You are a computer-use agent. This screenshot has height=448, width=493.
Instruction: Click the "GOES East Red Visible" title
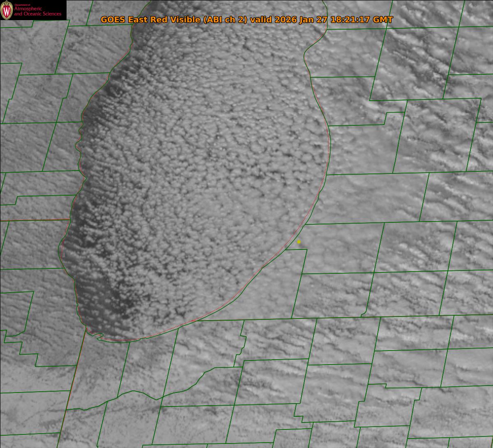[x=150, y=20]
